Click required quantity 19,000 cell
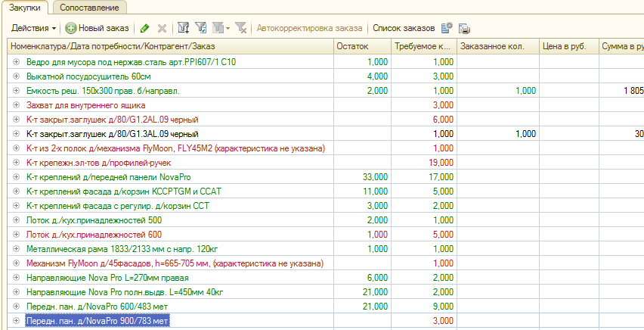644x330 pixels. (x=441, y=163)
